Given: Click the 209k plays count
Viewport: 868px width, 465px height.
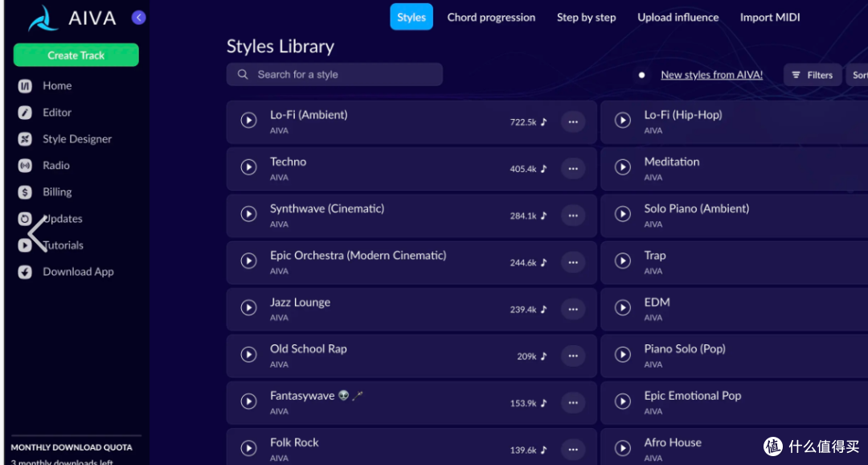Looking at the screenshot, I should tap(526, 356).
